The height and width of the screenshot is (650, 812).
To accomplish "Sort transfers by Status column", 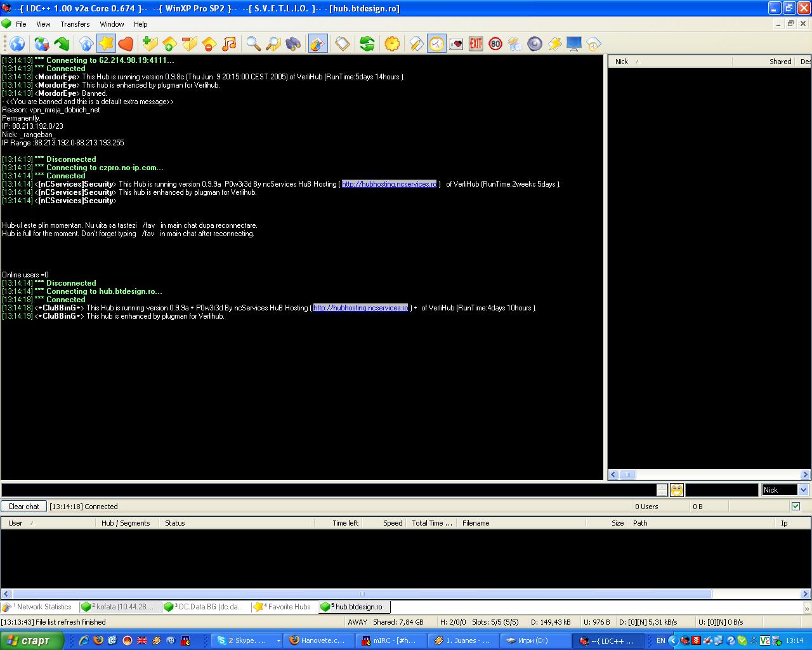I will [x=236, y=523].
